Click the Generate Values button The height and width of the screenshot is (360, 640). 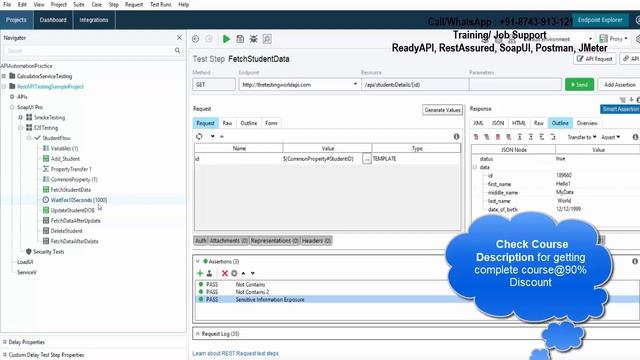442,110
